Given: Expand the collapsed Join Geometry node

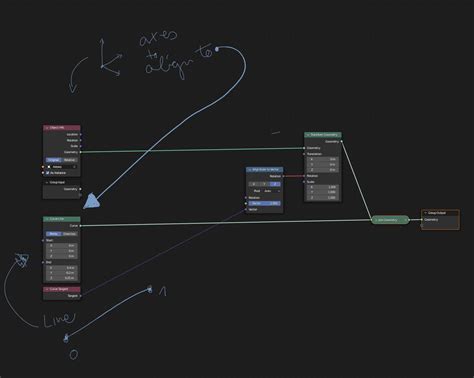Looking at the screenshot, I should 376,220.
